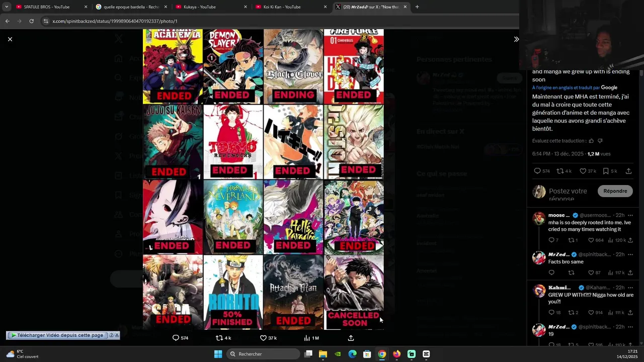Repost the tweet from the side panel
Screen dimensions: 644x362
coord(559,171)
